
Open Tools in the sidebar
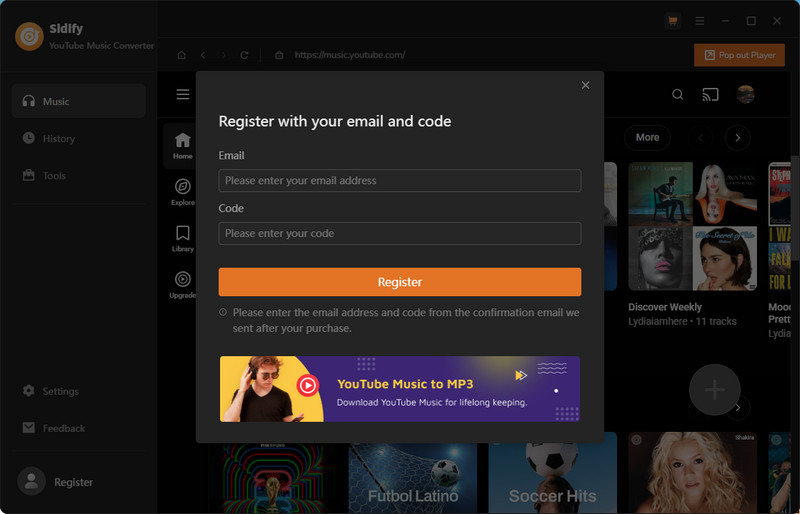click(x=79, y=176)
